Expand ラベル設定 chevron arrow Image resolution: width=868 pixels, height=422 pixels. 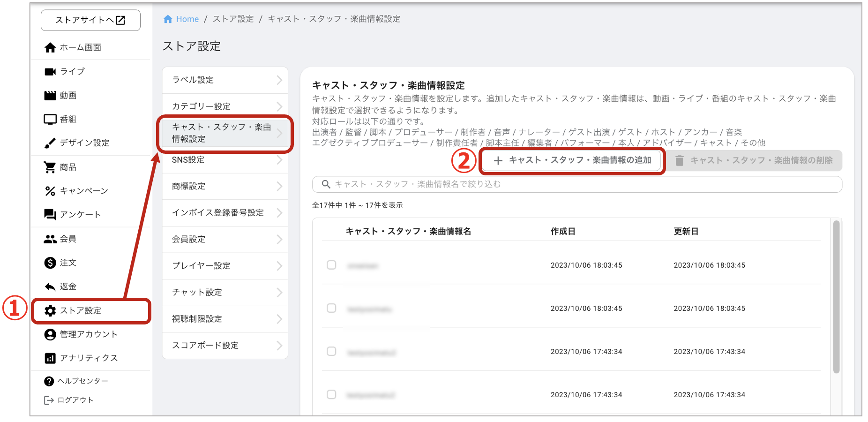279,80
